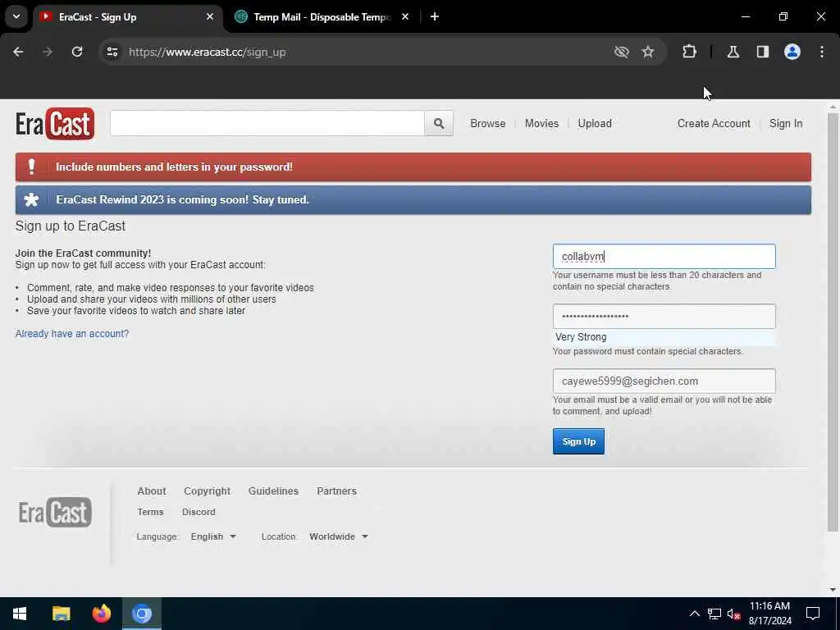Click the muted volume tray icon
Screen dimensions: 840x630
point(733,614)
